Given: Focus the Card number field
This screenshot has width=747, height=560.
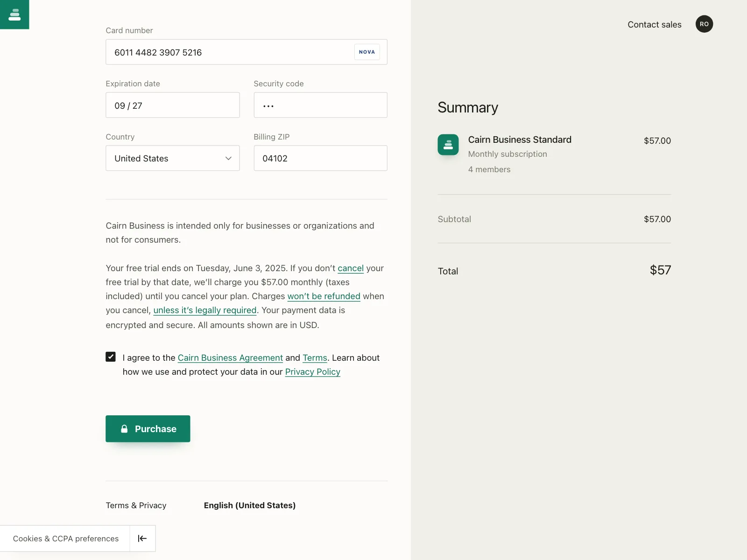Looking at the screenshot, I should coord(247,52).
